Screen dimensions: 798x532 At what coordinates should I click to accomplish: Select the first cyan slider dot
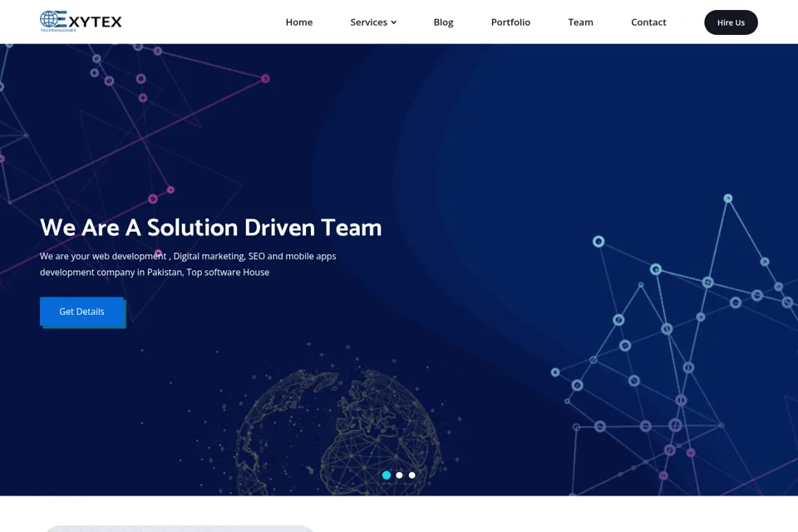click(x=387, y=475)
